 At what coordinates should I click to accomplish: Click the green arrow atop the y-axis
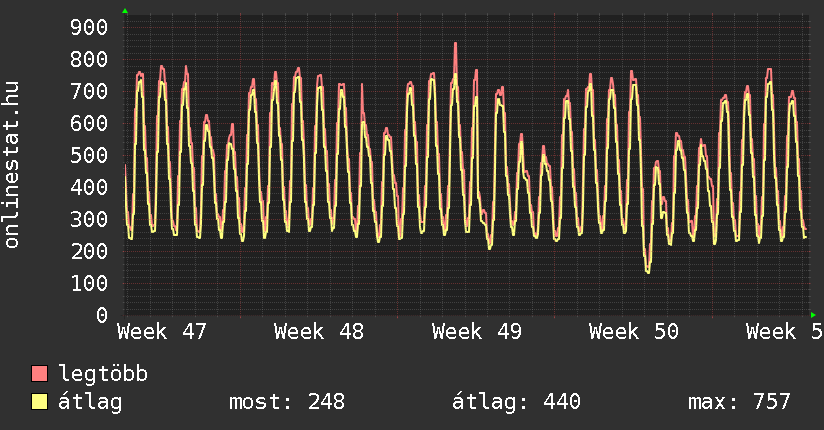tap(125, 11)
